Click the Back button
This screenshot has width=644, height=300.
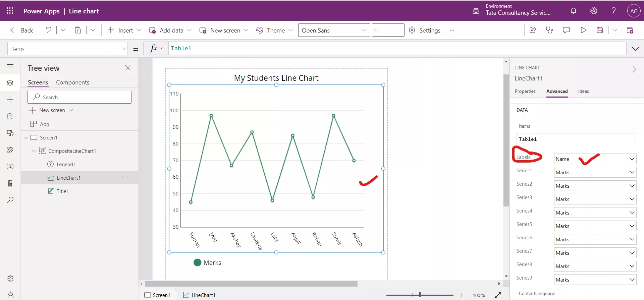coord(21,30)
